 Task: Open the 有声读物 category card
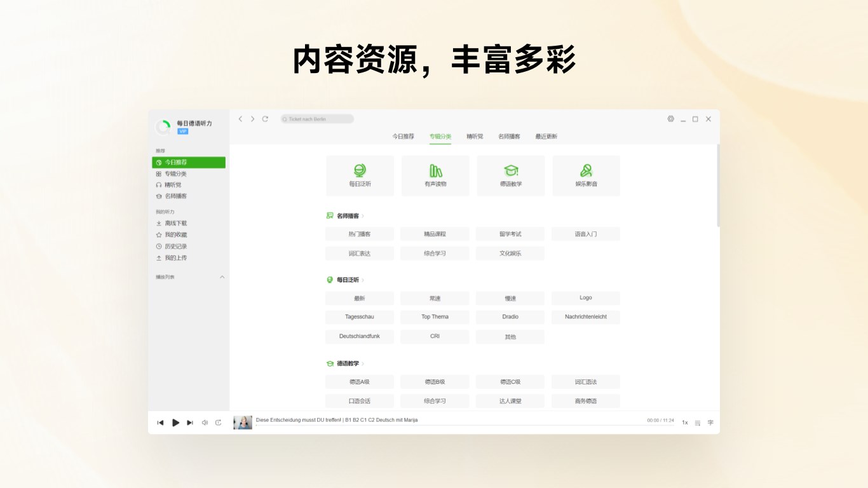click(x=435, y=176)
